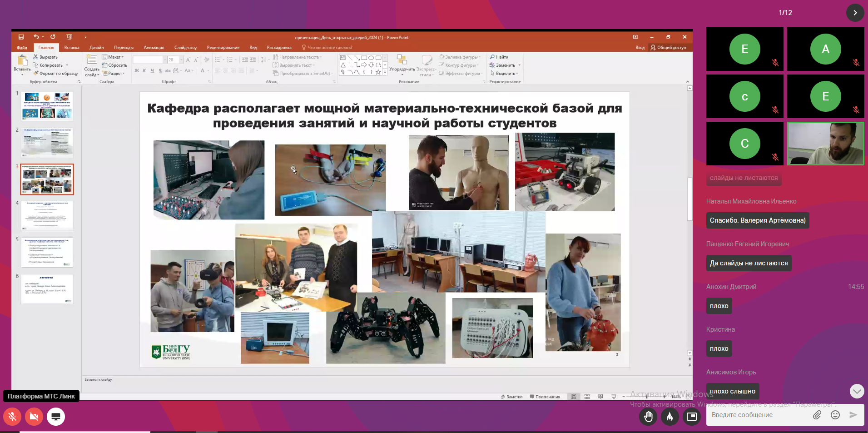
Task: Switch to the Анимация tab
Action: 154,48
